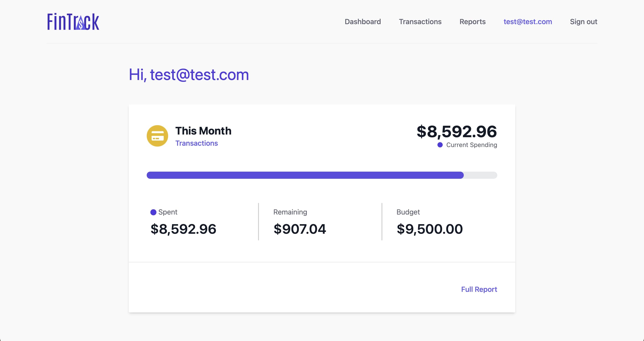Click the $8,592.96 value under Spent

[183, 229]
